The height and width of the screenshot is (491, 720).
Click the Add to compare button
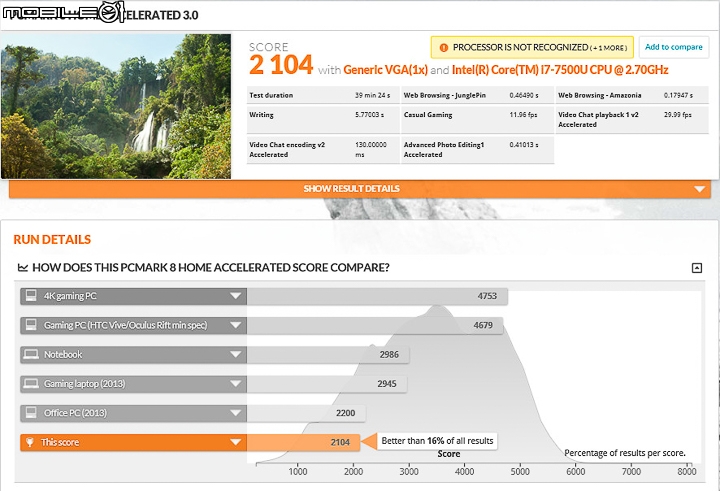pyautogui.click(x=673, y=47)
